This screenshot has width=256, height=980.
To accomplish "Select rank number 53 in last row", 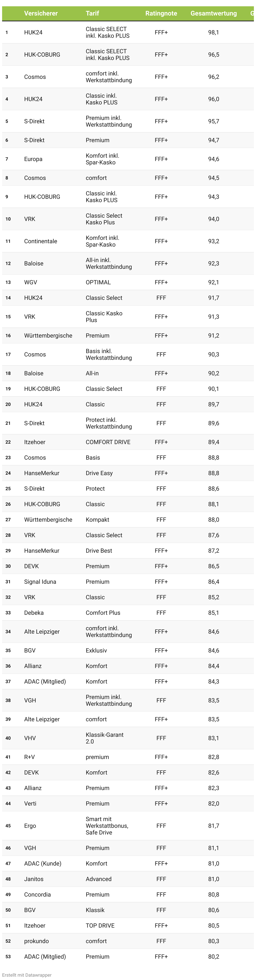I will [x=8, y=957].
